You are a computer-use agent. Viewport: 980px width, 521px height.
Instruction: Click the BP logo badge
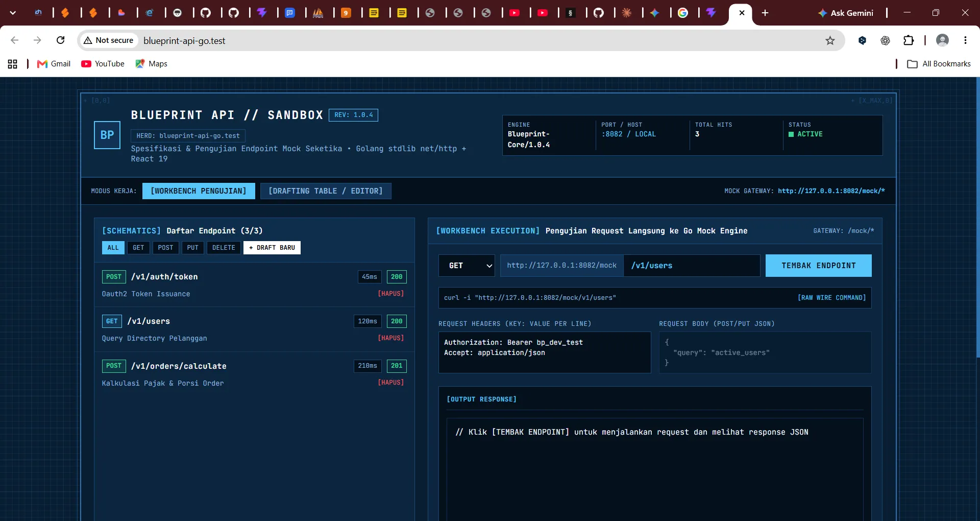107,135
